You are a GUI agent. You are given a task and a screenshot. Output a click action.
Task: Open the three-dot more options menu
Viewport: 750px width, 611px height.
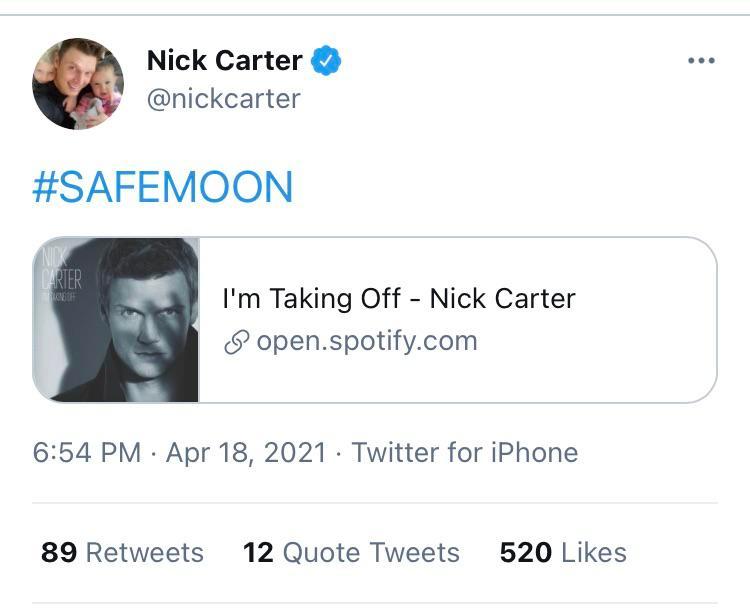[701, 61]
